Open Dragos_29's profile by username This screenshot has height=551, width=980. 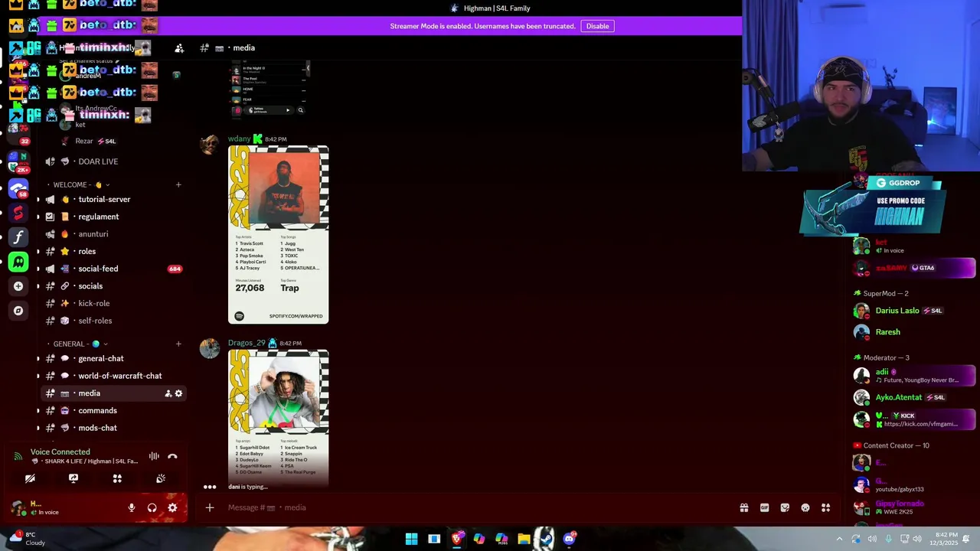pyautogui.click(x=247, y=343)
